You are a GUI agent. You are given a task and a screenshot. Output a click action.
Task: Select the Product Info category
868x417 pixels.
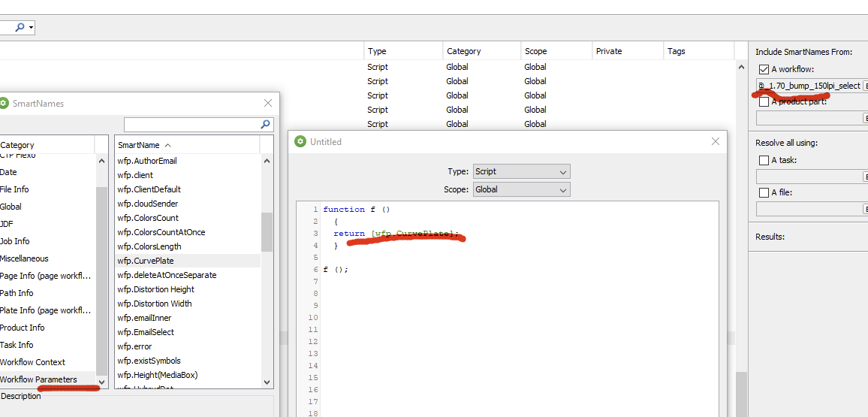(x=47, y=328)
